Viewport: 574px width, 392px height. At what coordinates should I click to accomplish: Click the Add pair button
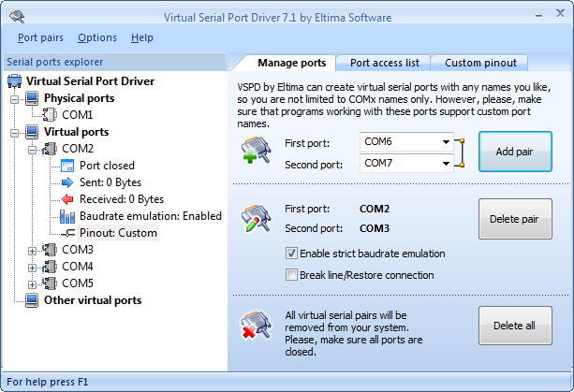(x=515, y=152)
